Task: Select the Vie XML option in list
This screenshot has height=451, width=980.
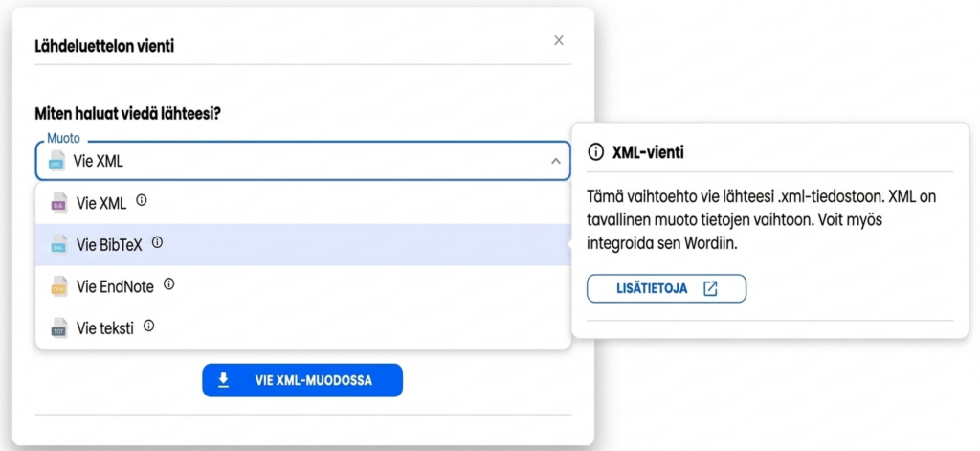Action: click(303, 203)
